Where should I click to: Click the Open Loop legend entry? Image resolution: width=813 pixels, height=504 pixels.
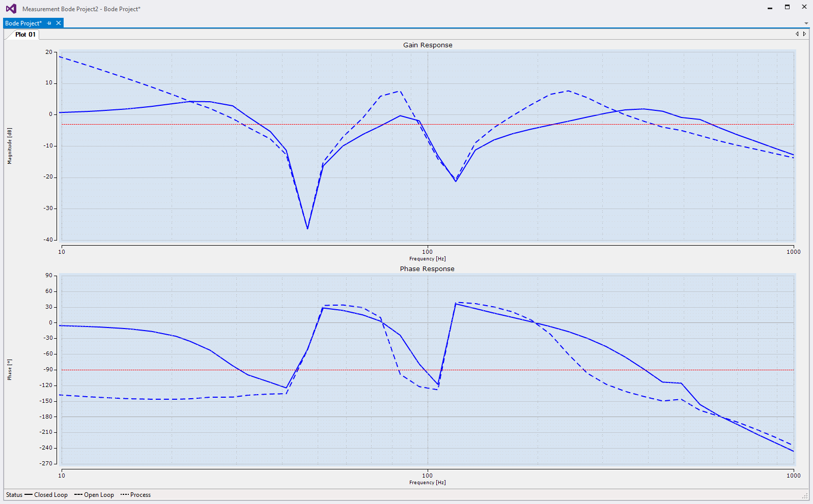pos(94,495)
